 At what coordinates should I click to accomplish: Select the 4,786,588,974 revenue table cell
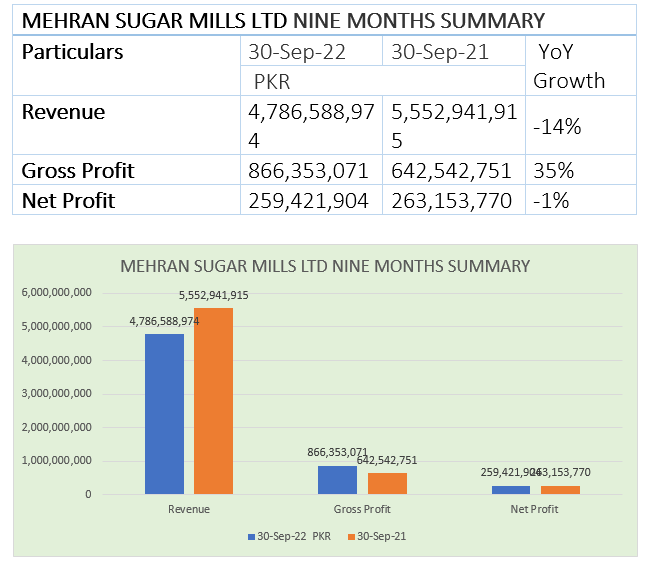311,125
